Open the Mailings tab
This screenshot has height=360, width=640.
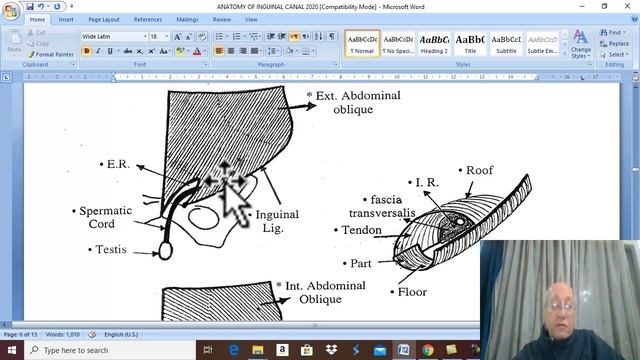pyautogui.click(x=187, y=20)
